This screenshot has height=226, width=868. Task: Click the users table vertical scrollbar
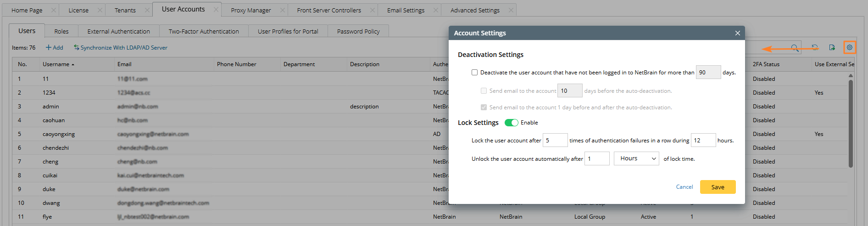tap(851, 124)
